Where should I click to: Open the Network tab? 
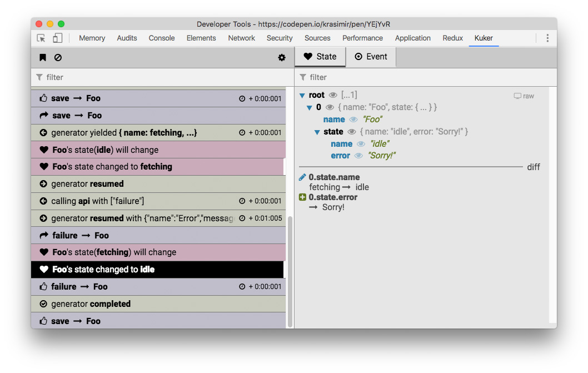click(242, 38)
